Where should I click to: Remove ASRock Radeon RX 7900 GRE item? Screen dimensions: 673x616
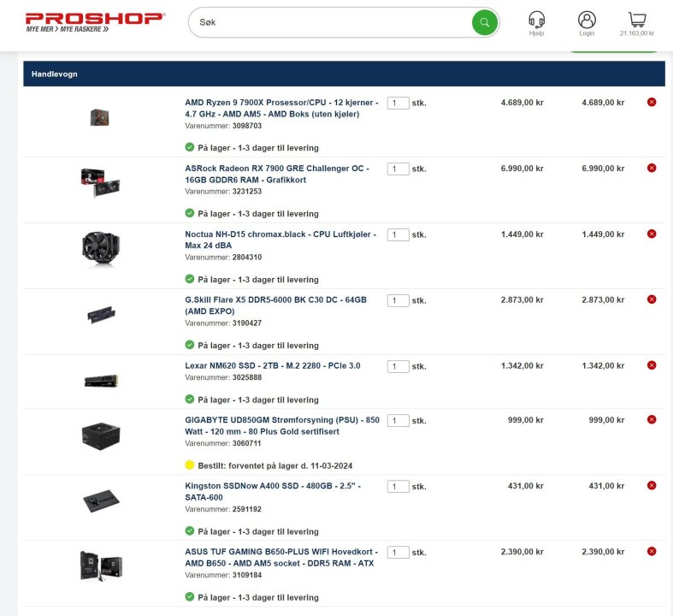(x=652, y=168)
